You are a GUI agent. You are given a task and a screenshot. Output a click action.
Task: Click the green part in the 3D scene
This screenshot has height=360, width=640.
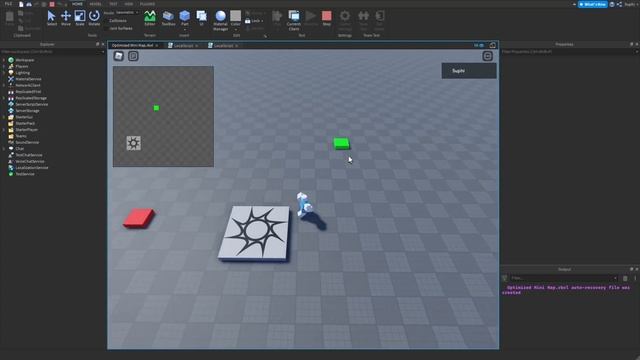click(342, 144)
